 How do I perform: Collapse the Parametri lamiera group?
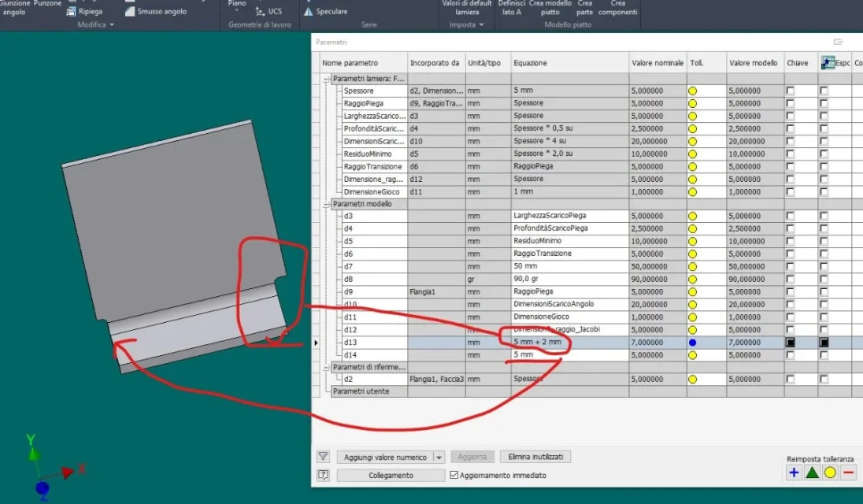pyautogui.click(x=326, y=79)
